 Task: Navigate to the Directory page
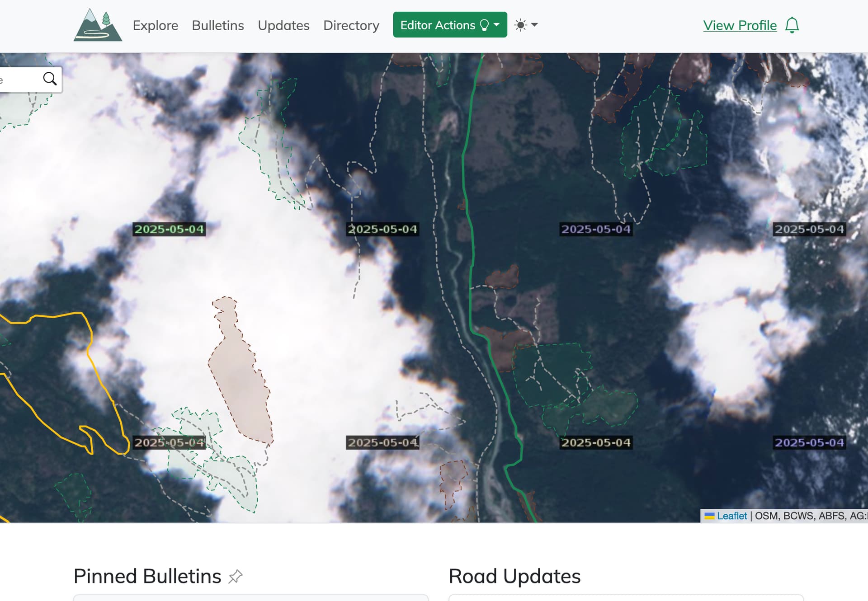point(351,25)
